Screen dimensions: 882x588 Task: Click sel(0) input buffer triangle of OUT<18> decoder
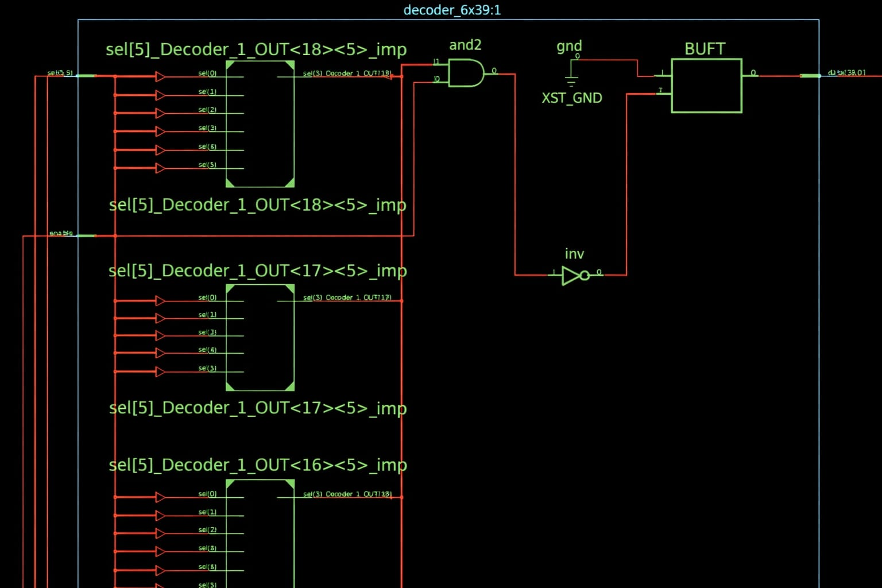coord(160,77)
